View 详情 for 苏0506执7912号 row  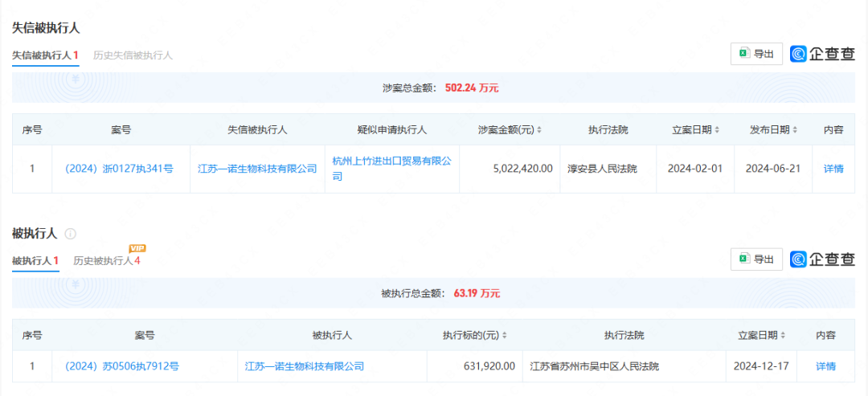tap(826, 365)
